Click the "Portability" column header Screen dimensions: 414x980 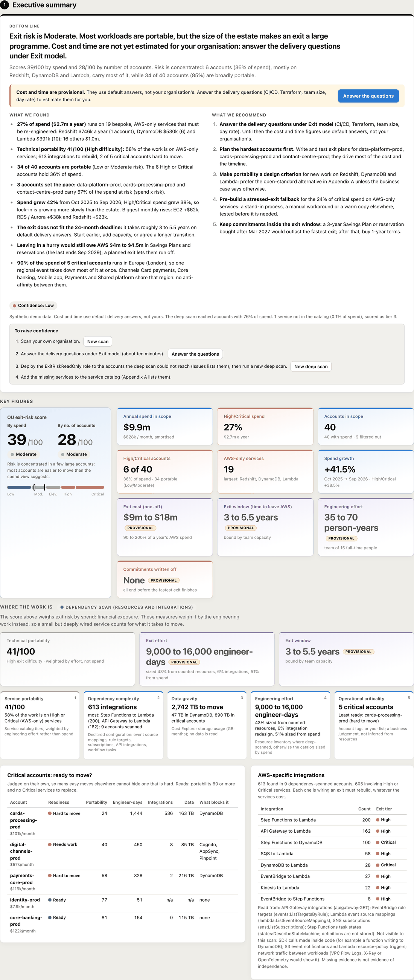point(97,802)
